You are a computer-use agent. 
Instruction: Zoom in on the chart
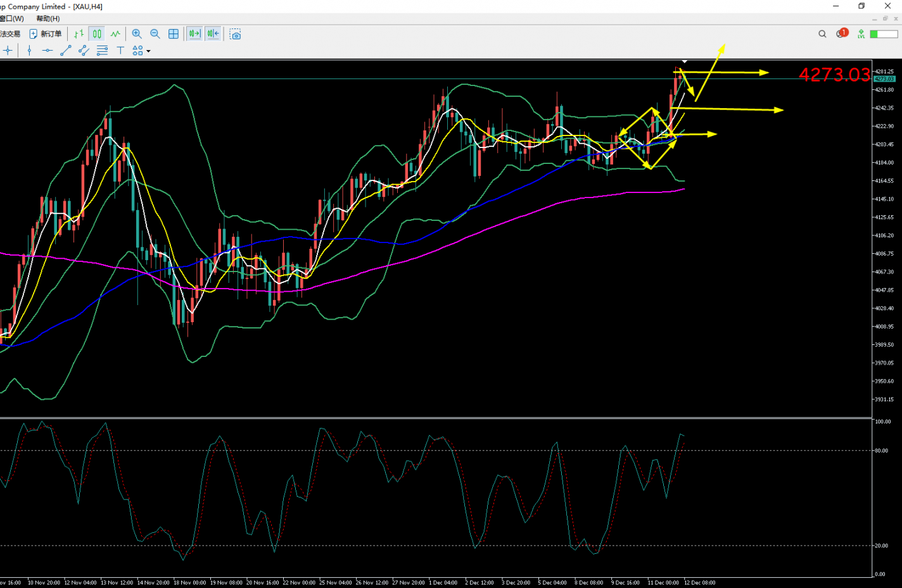(137, 34)
